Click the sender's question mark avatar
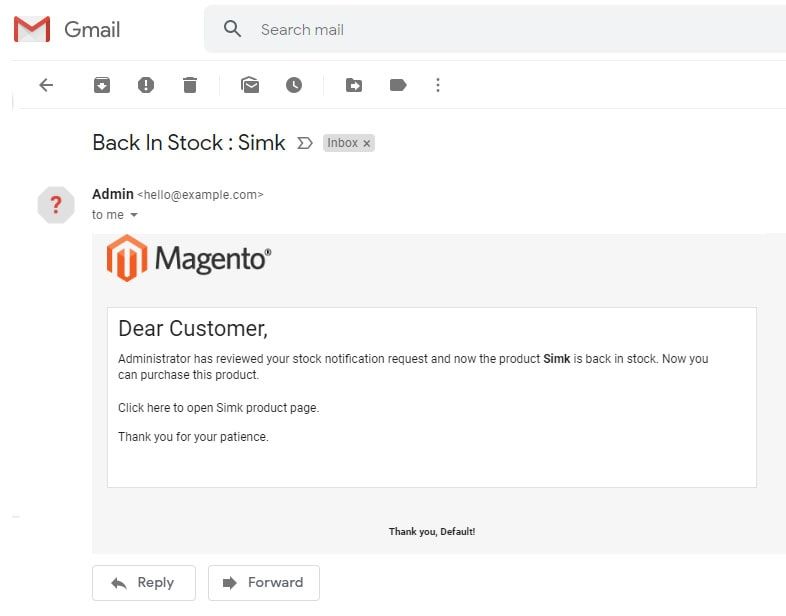 (56, 205)
